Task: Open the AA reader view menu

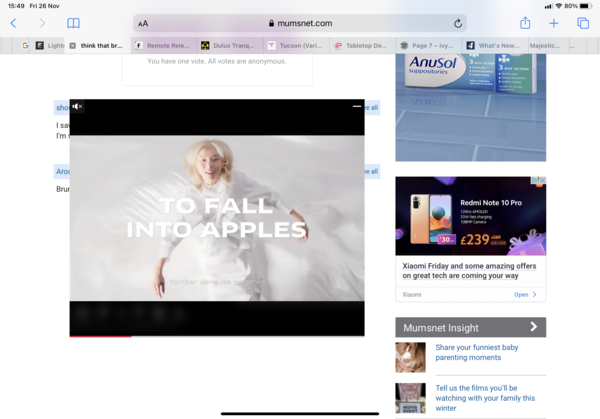Action: 143,23
